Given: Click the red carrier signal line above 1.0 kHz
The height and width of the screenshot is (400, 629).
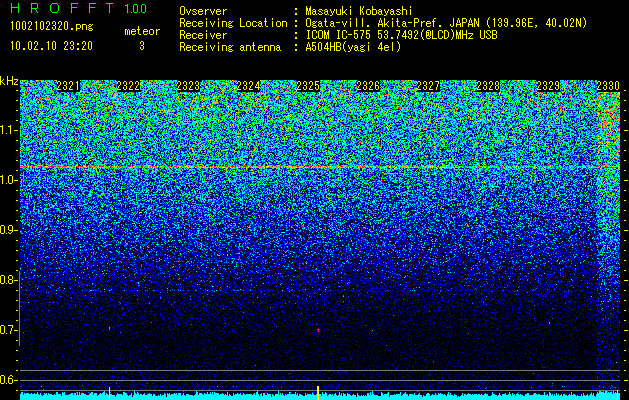Looking at the screenshot, I should coord(320,166).
